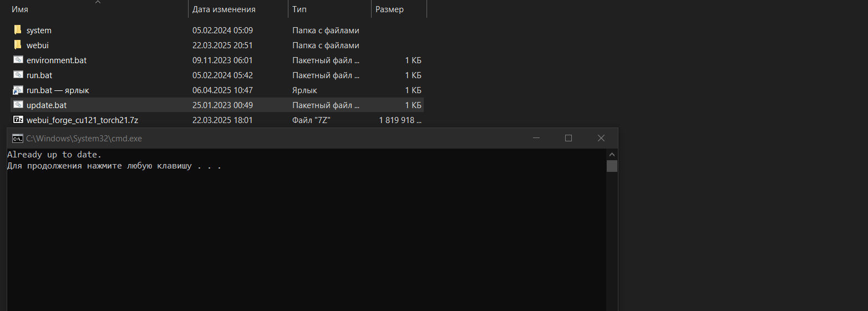Viewport: 868px width, 311px height.
Task: Select the system folder icon
Action: tap(18, 30)
